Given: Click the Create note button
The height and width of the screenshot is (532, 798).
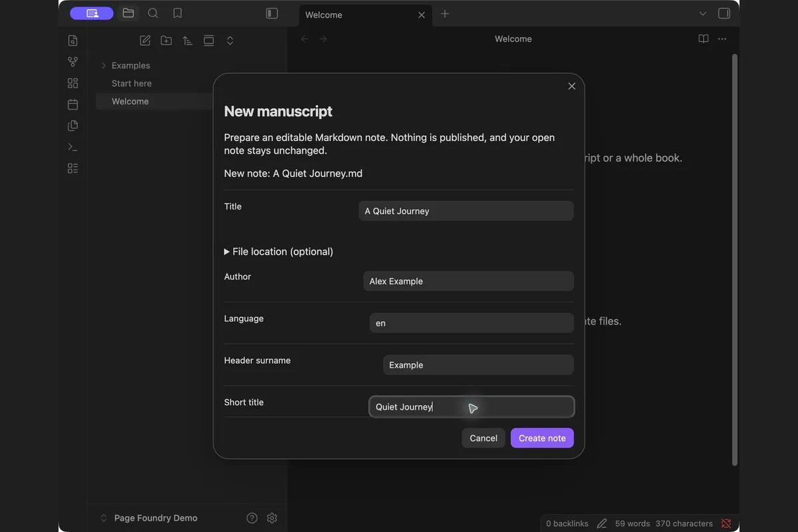Looking at the screenshot, I should tap(542, 438).
